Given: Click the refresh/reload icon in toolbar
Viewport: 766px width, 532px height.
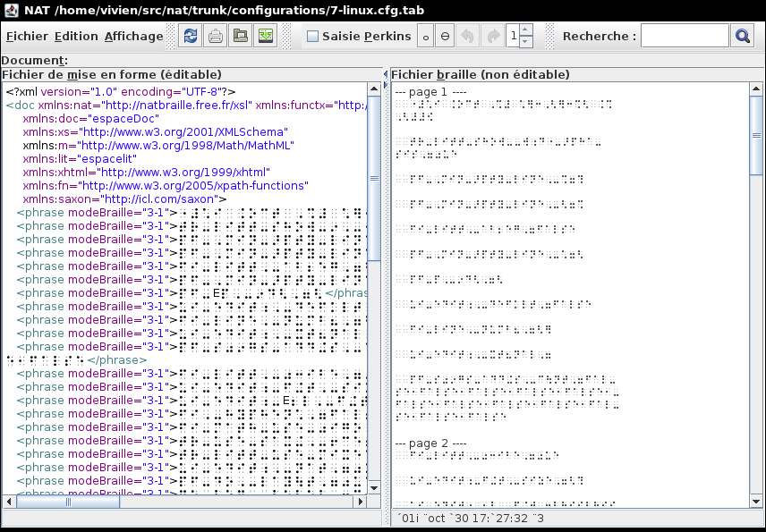Looking at the screenshot, I should pos(191,37).
